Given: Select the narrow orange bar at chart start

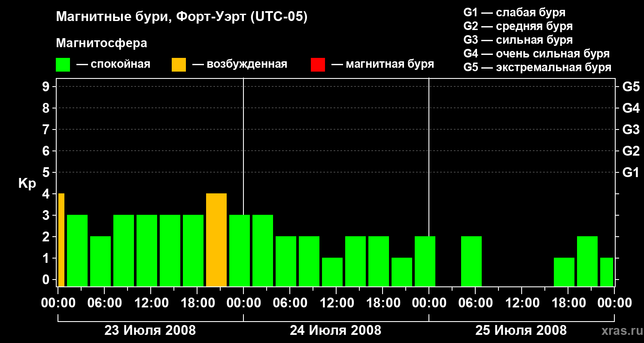Looking at the screenshot, I should (61, 240).
